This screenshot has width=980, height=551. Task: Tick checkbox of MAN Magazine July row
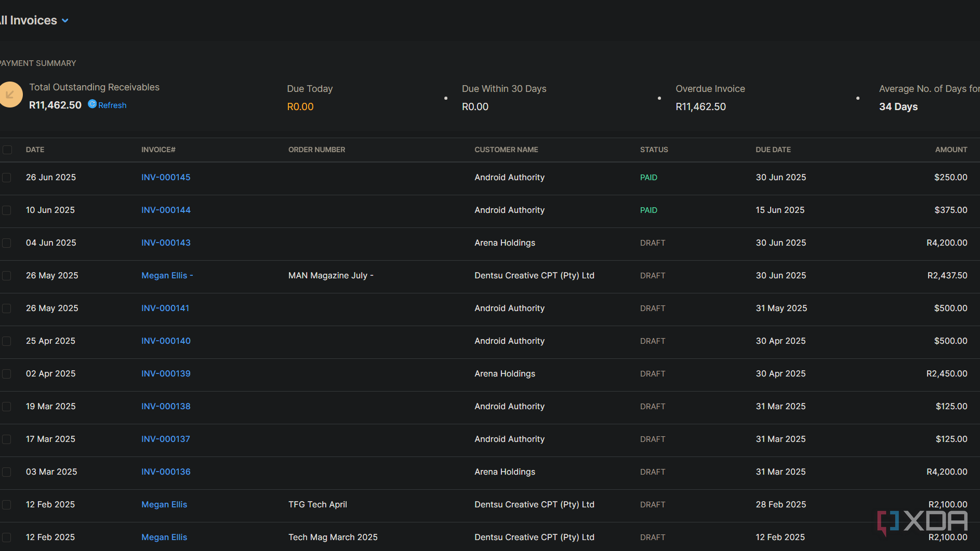(6, 275)
